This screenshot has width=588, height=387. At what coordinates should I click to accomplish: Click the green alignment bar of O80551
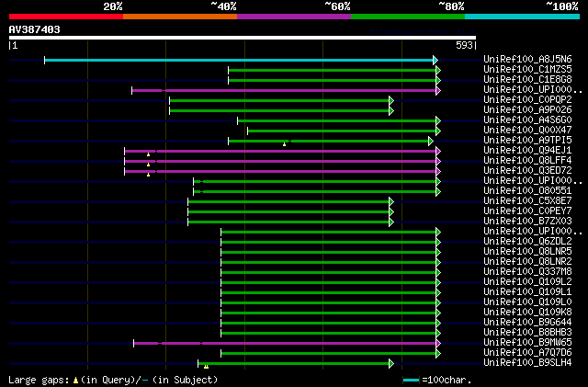(x=314, y=192)
